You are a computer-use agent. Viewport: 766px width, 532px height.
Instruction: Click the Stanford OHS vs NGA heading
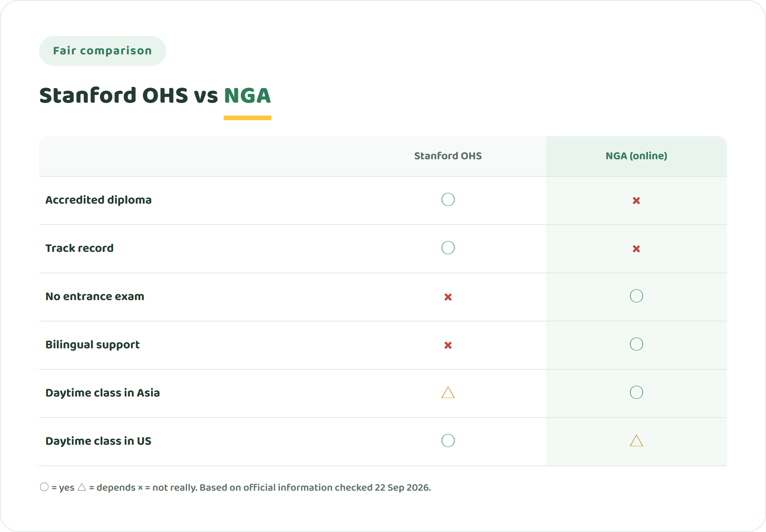(x=155, y=95)
